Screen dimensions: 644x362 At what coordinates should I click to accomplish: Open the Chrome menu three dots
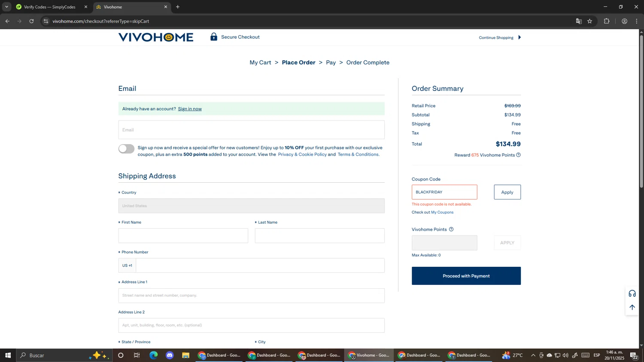[x=637, y=21]
